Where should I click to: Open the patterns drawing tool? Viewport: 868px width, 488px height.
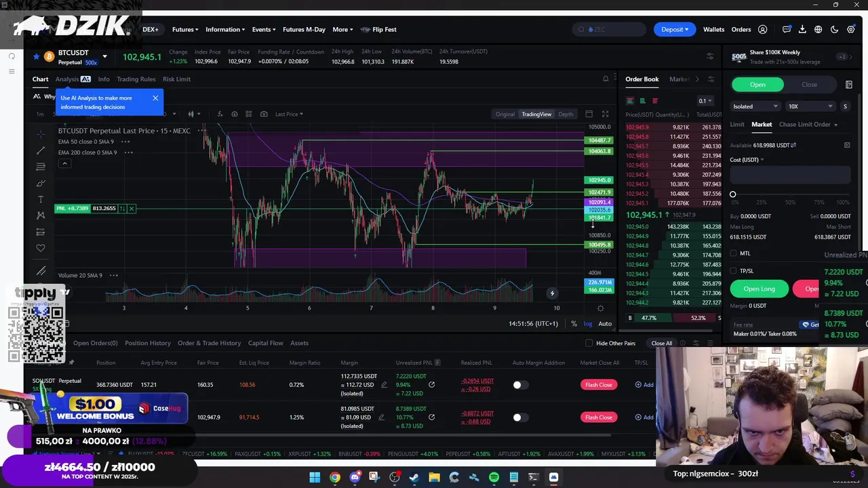click(41, 216)
